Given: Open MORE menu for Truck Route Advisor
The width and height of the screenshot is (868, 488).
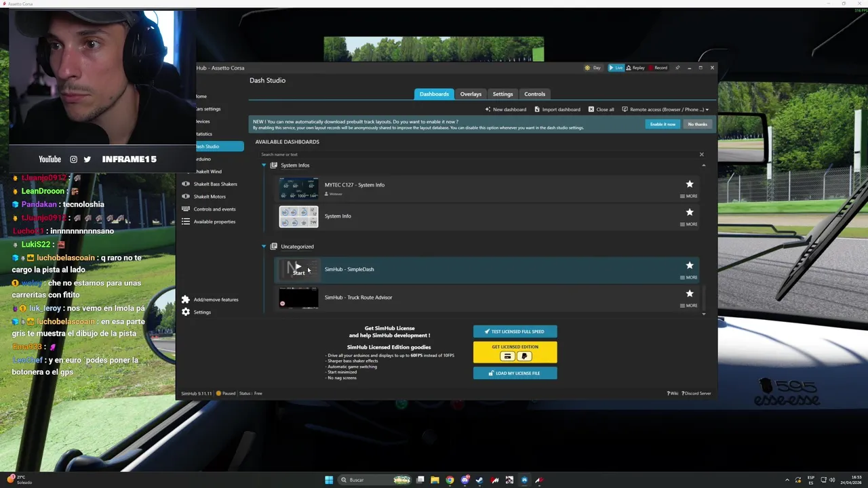Looking at the screenshot, I should click(x=689, y=306).
